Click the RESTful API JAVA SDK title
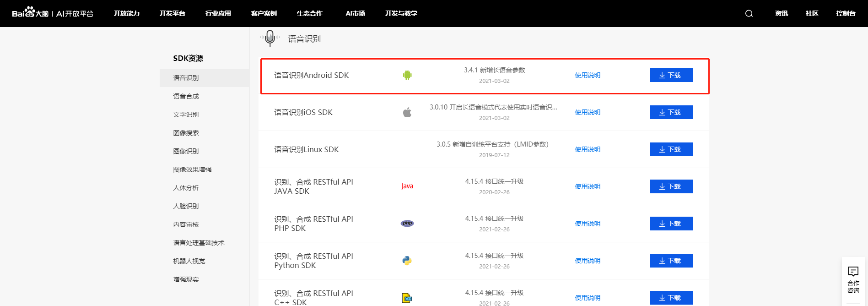This screenshot has width=868, height=306. pos(314,186)
